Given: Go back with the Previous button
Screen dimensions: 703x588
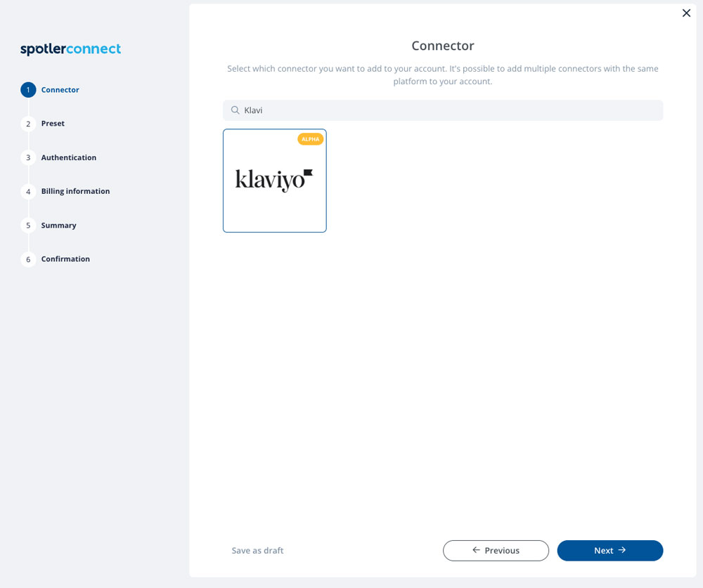Looking at the screenshot, I should click(x=496, y=550).
